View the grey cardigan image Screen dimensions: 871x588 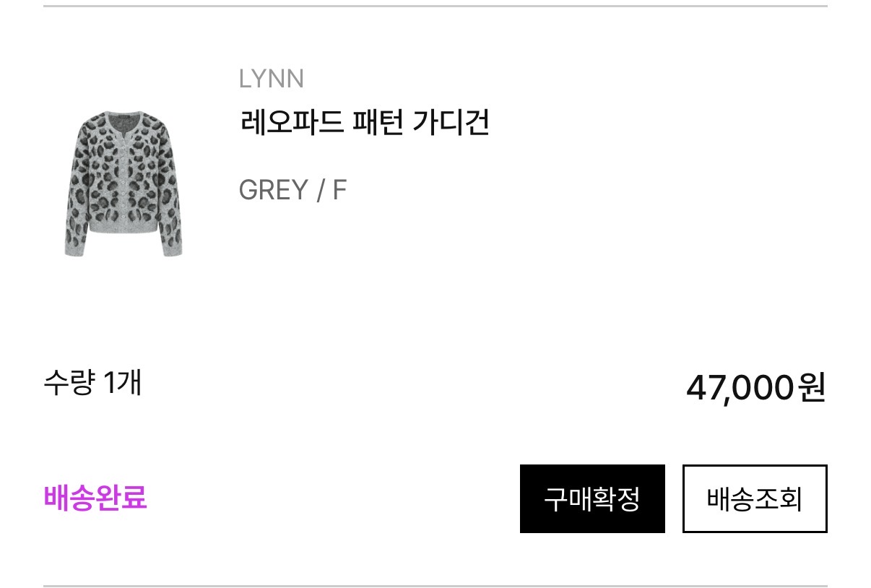[123, 183]
